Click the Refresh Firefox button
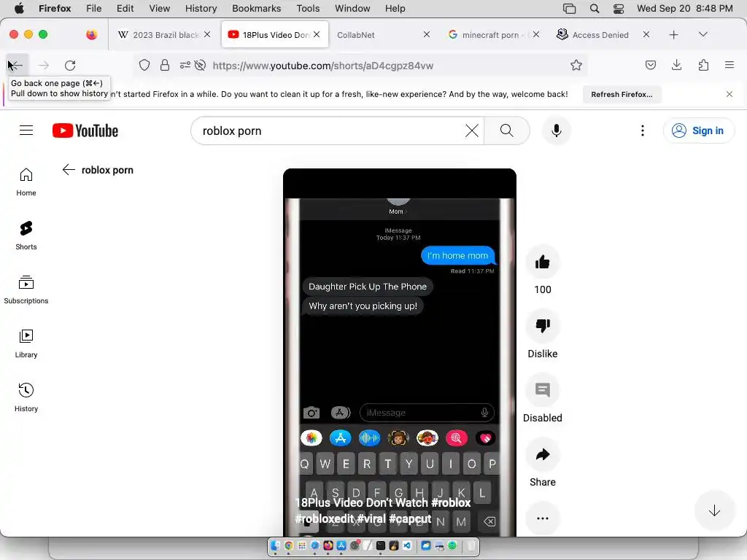Image resolution: width=747 pixels, height=560 pixels. pos(622,94)
